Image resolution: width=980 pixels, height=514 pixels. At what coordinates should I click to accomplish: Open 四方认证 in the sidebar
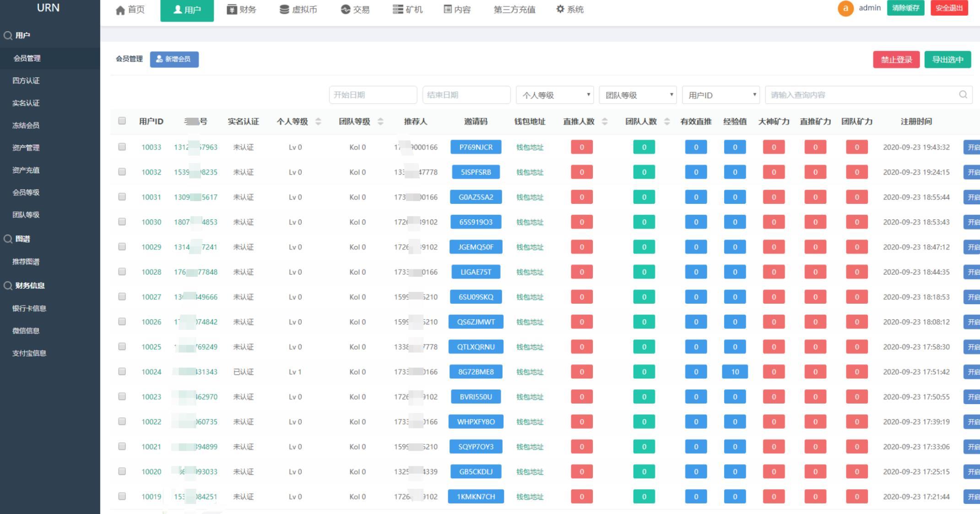(26, 81)
